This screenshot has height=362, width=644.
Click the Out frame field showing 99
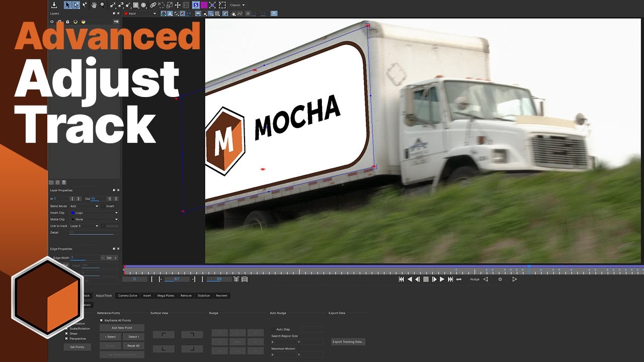tap(98, 199)
